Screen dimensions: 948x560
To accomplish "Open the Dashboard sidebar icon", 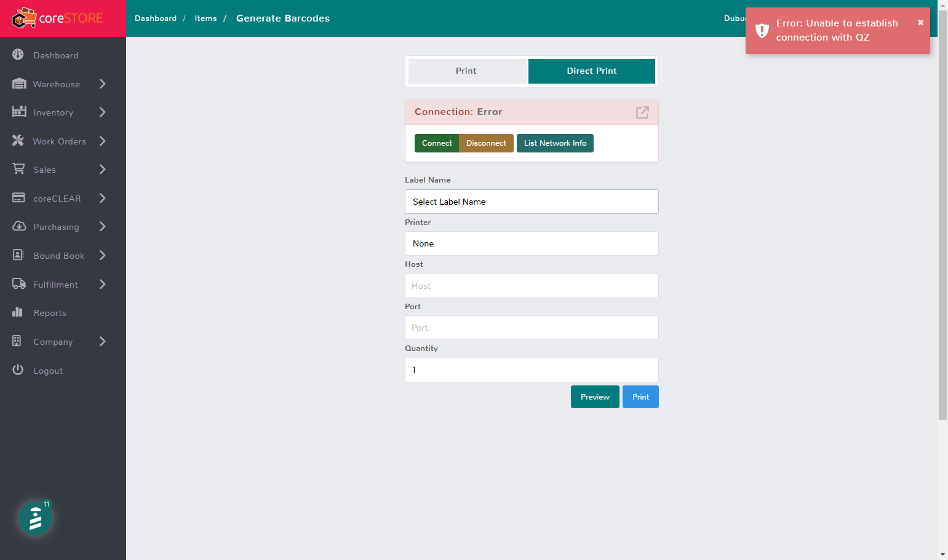I will [x=18, y=55].
